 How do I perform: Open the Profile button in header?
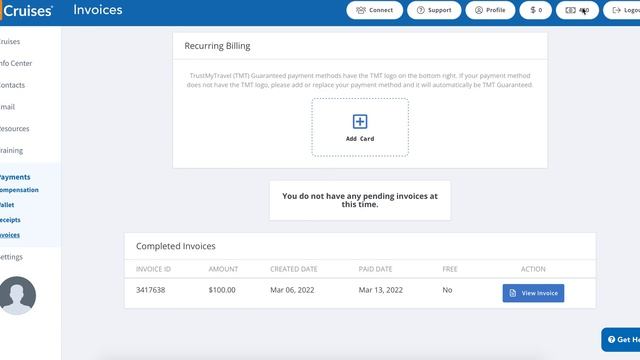pyautogui.click(x=490, y=10)
